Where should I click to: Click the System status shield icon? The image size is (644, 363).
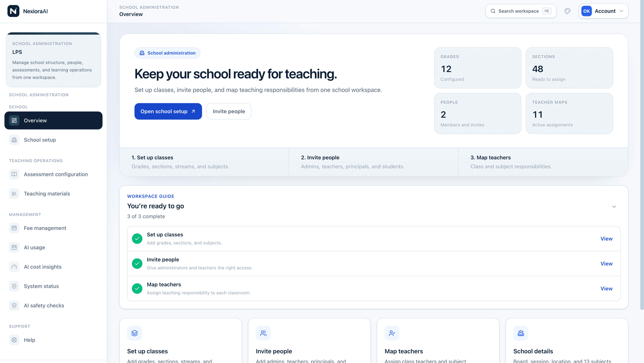14,286
